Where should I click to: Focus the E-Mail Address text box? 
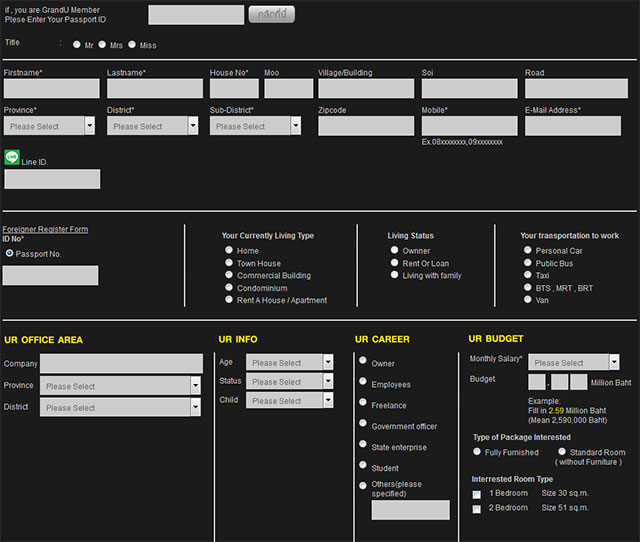coord(572,126)
